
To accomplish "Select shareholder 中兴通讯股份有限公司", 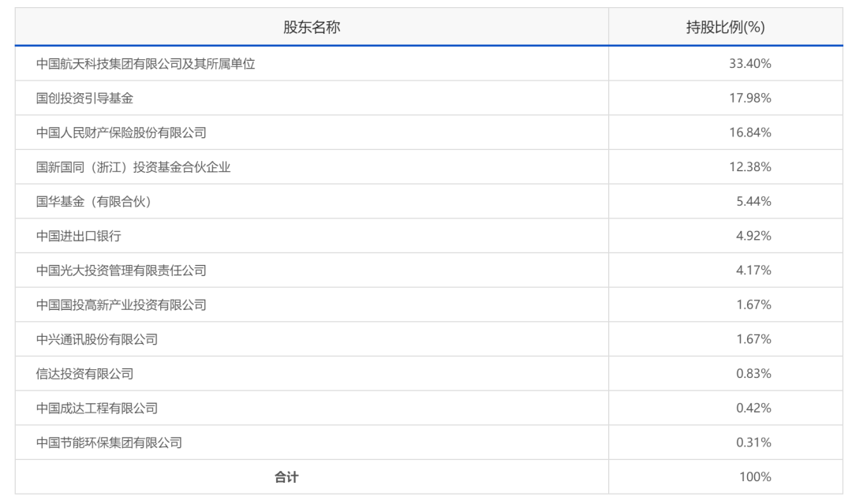I will pyautogui.click(x=97, y=340).
